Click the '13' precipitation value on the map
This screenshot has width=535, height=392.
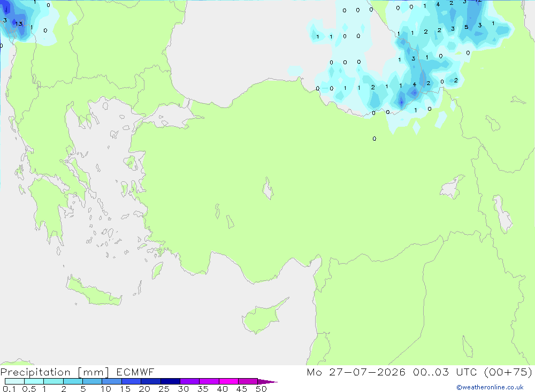click(19, 24)
